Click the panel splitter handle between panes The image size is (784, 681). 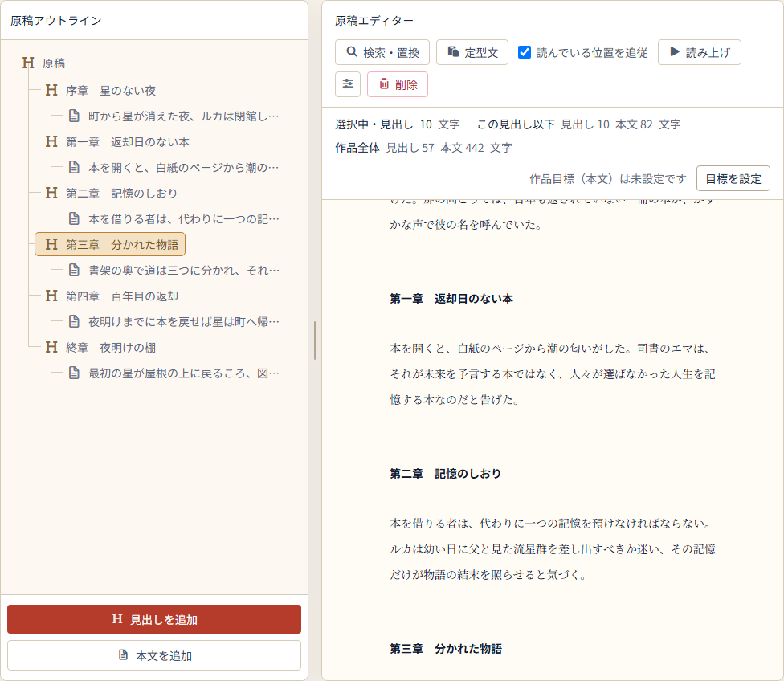pos(315,340)
